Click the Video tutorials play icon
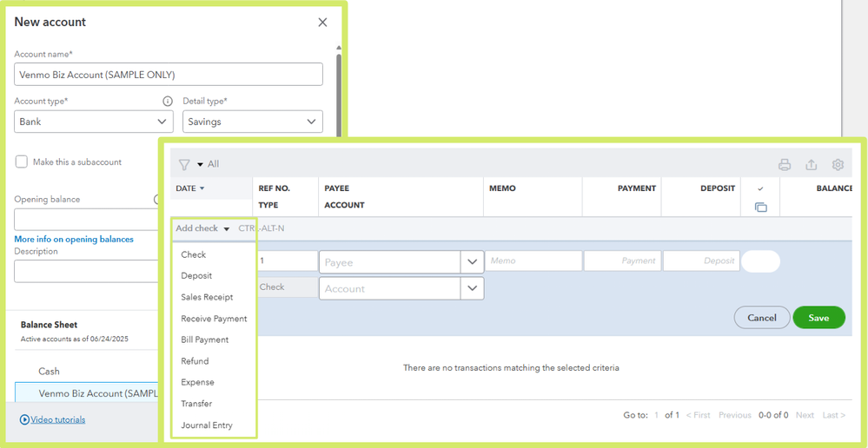The height and width of the screenshot is (448, 868). (x=24, y=420)
